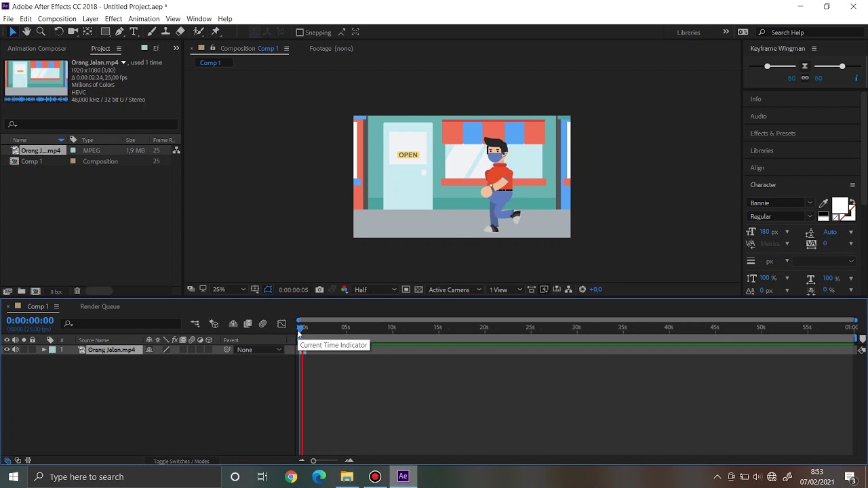The image size is (868, 488).
Task: Toggle hide shy layers switch in timeline
Action: pyautogui.click(x=233, y=324)
